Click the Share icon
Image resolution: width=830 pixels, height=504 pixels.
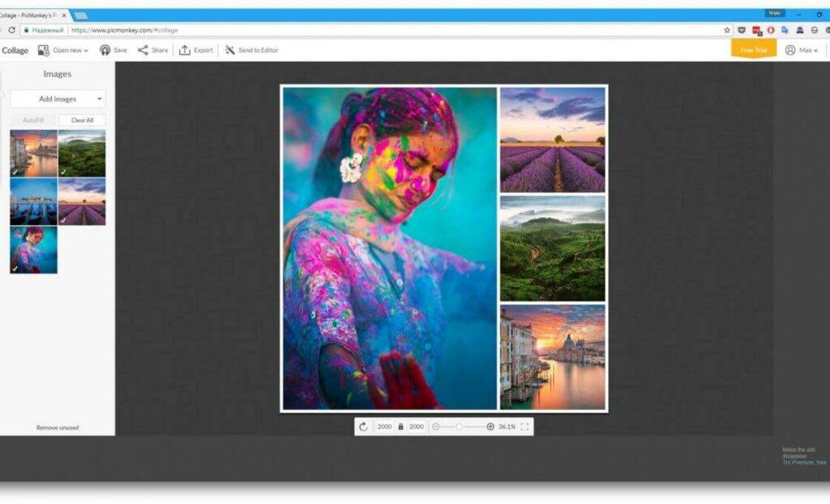[x=143, y=50]
